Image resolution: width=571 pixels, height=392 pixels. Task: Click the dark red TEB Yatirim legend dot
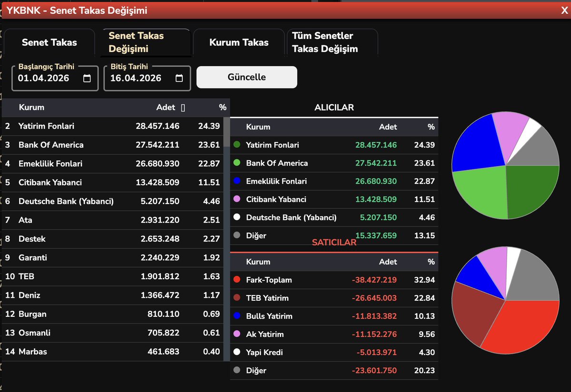237,297
